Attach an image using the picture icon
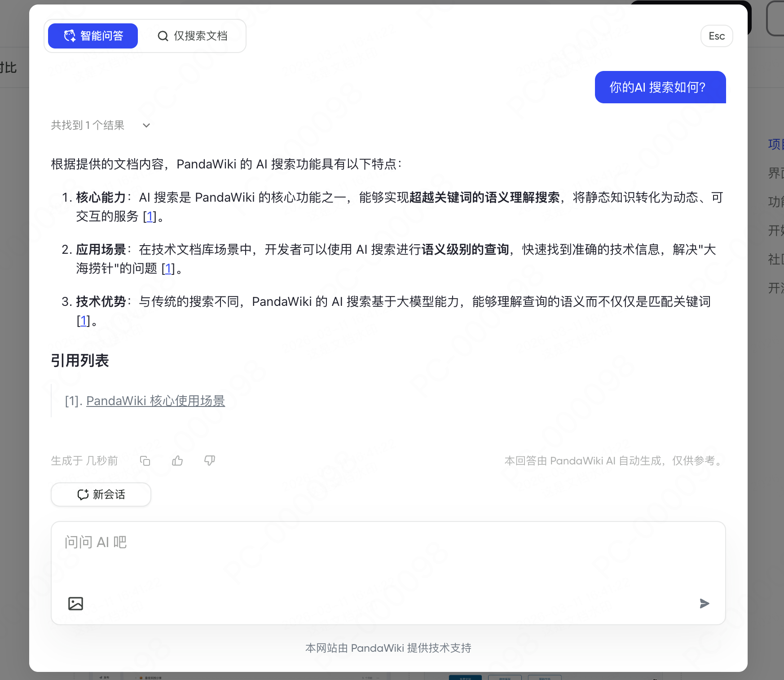 click(x=76, y=604)
